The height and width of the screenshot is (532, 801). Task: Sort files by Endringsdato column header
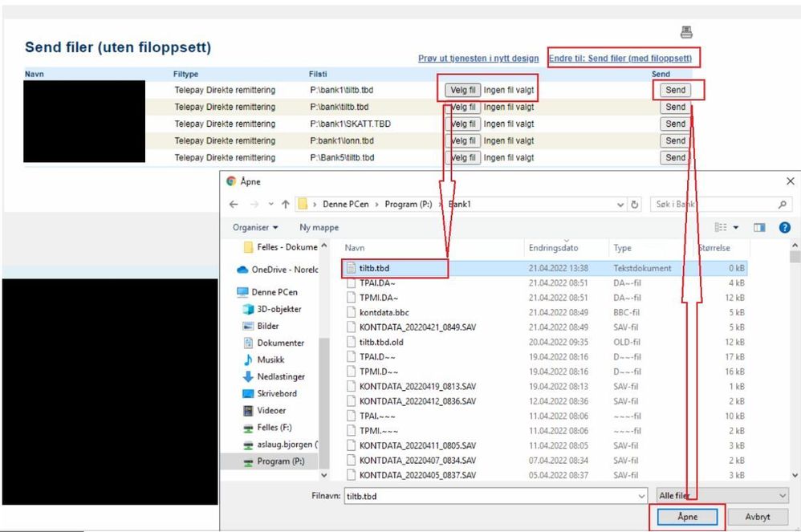pyautogui.click(x=553, y=248)
